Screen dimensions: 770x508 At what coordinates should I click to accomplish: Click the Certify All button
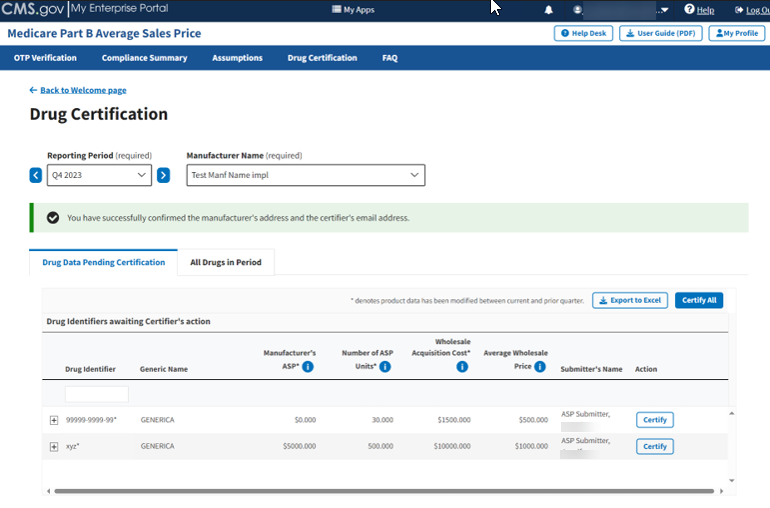click(x=698, y=300)
